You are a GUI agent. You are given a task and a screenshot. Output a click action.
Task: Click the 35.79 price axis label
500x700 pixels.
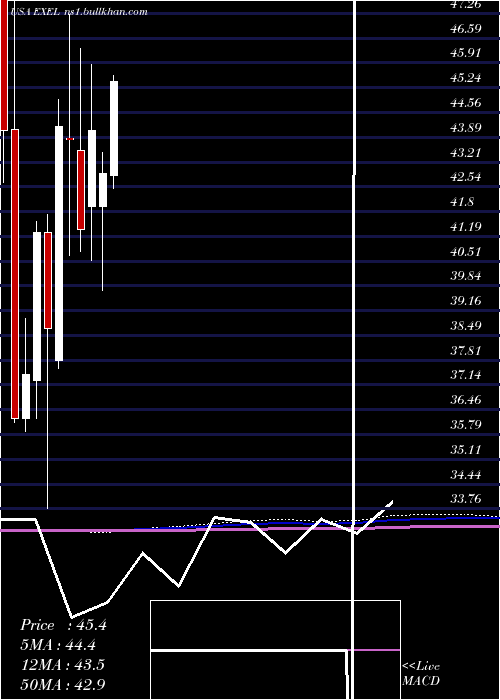click(466, 424)
